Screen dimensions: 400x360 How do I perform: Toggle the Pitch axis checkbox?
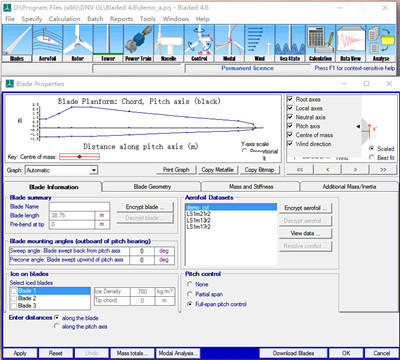coord(290,126)
